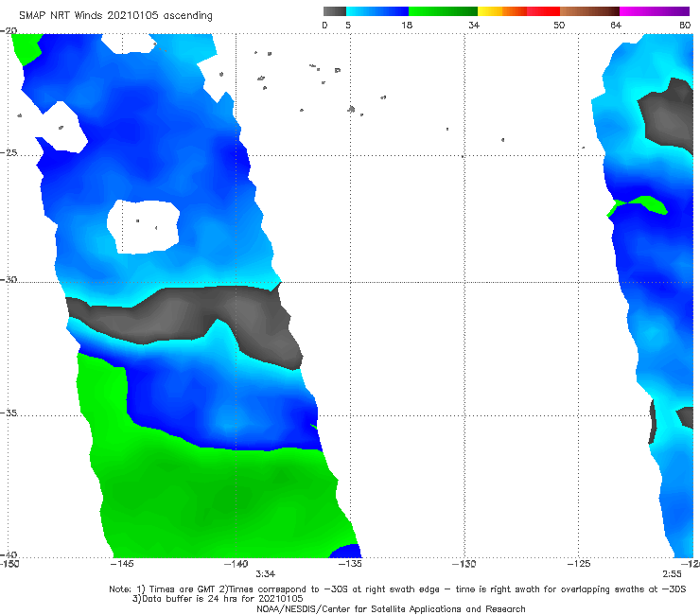The height and width of the screenshot is (615, 700).
Task: Click the latitude label '-35'
Action: 9,413
